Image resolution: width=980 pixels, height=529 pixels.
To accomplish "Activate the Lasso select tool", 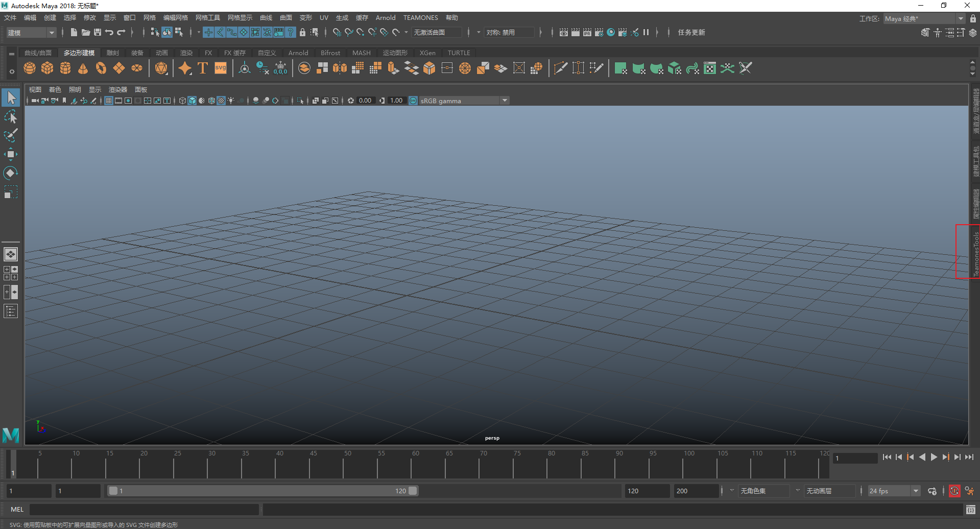I will tap(11, 117).
